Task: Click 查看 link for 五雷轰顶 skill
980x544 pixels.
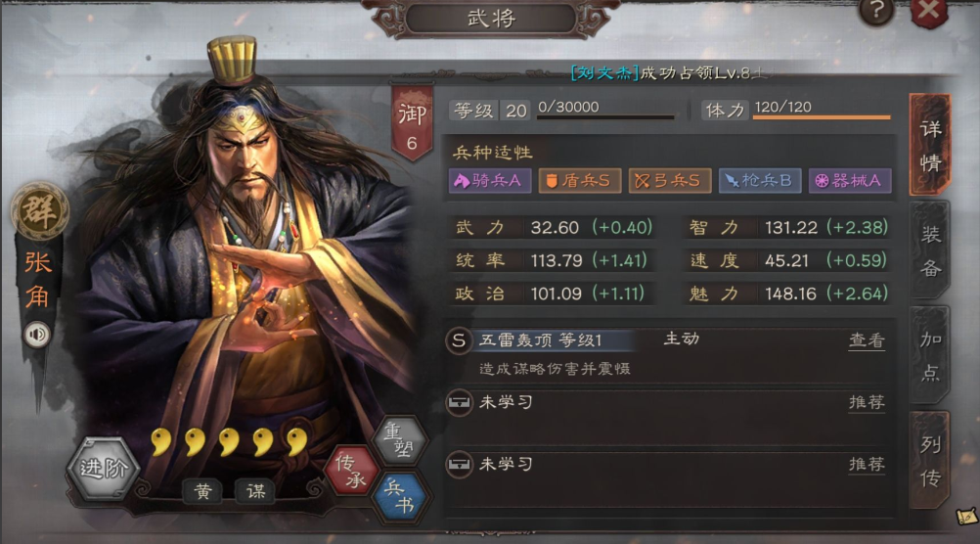Action: tap(867, 340)
